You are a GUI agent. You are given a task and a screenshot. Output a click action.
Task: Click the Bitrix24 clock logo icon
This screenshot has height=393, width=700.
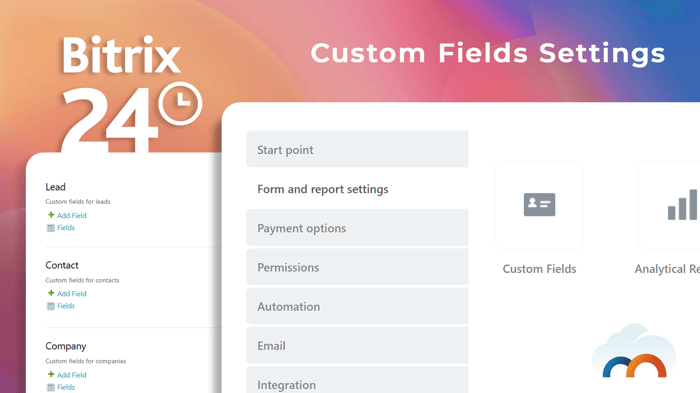[x=180, y=103]
